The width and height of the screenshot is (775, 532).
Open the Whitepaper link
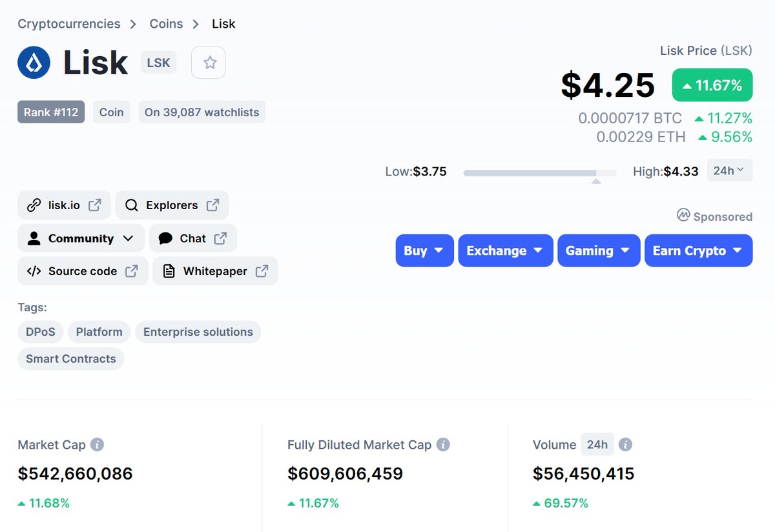215,271
